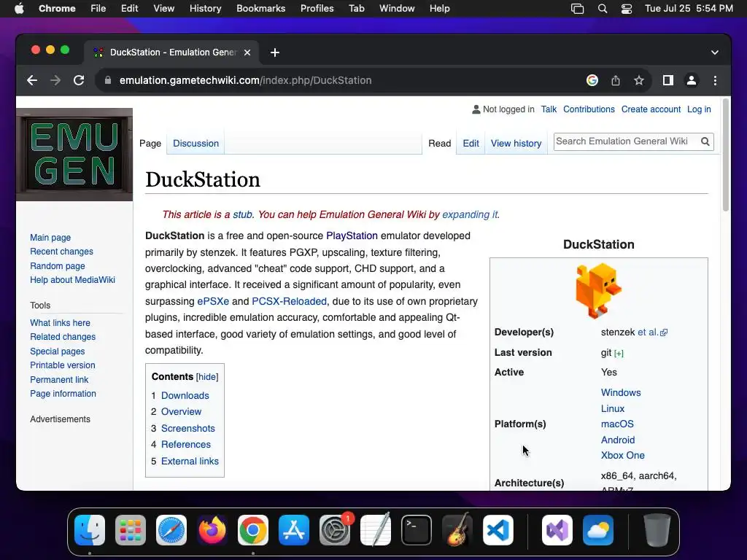Reload the DuckStation page
This screenshot has height=560, width=747.
[x=79, y=80]
